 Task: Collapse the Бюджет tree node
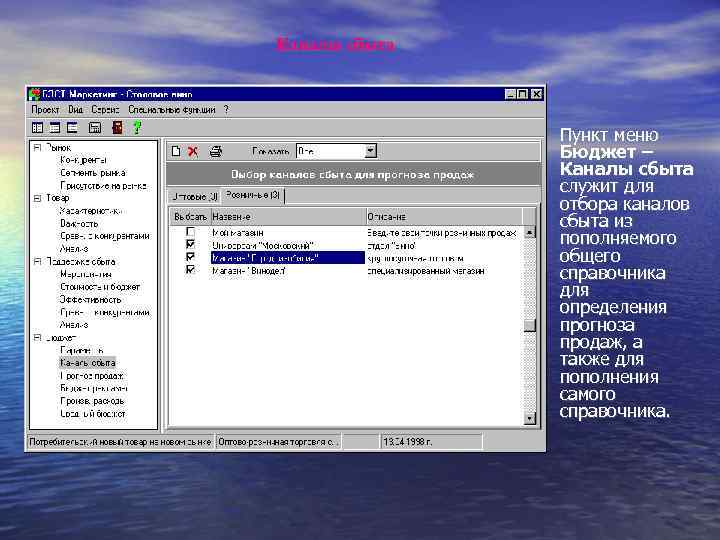(x=37, y=338)
